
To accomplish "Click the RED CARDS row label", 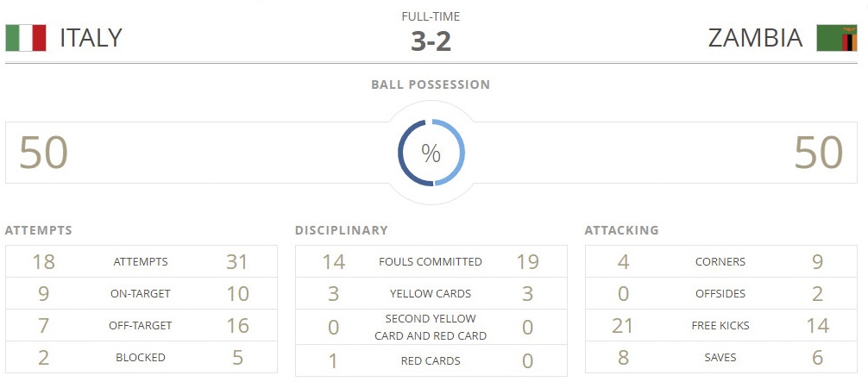I will pos(431,360).
